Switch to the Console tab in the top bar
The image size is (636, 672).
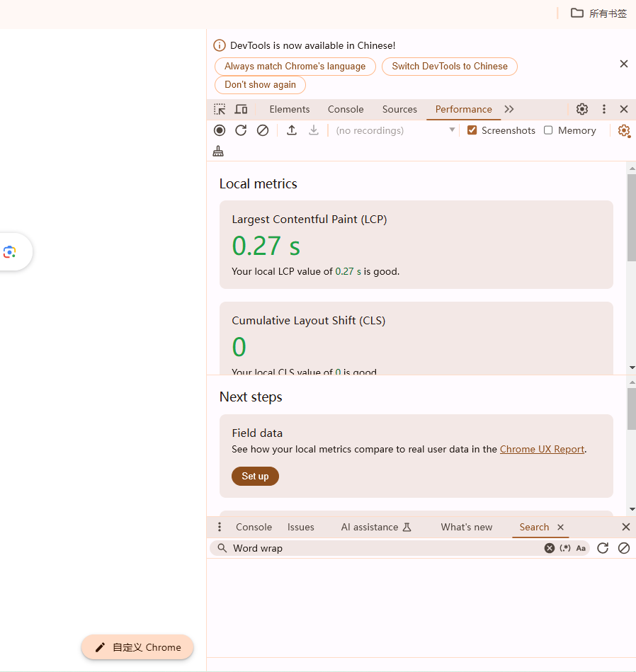point(346,109)
